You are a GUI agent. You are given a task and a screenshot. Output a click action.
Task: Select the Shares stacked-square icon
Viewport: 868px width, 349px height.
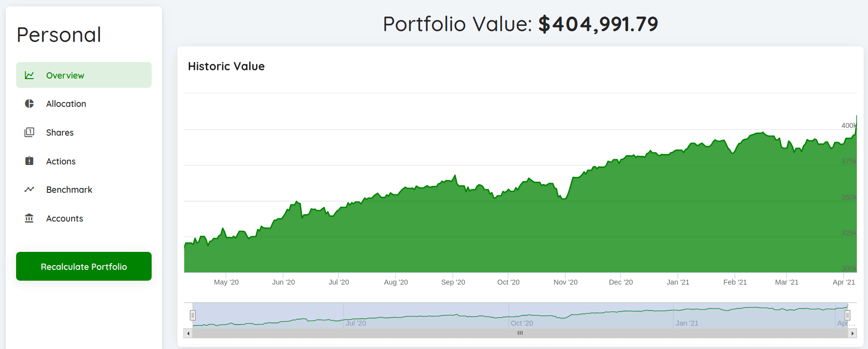(29, 132)
